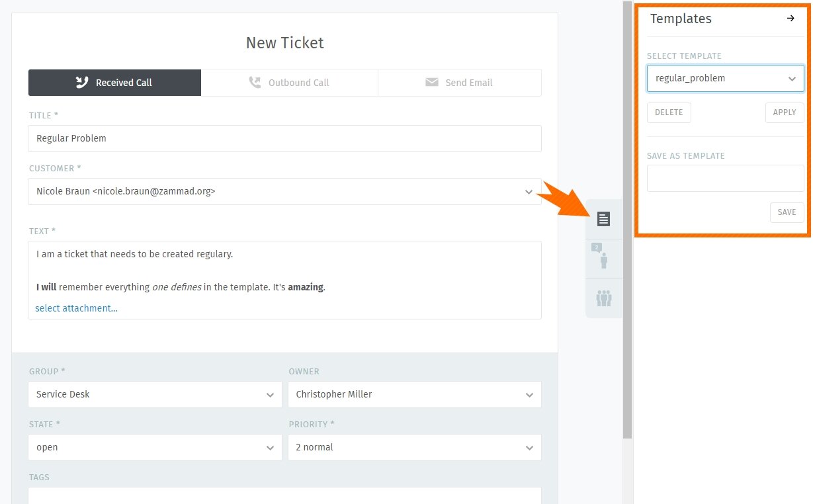
Task: Click the Send Email envelope icon
Action: (x=431, y=82)
